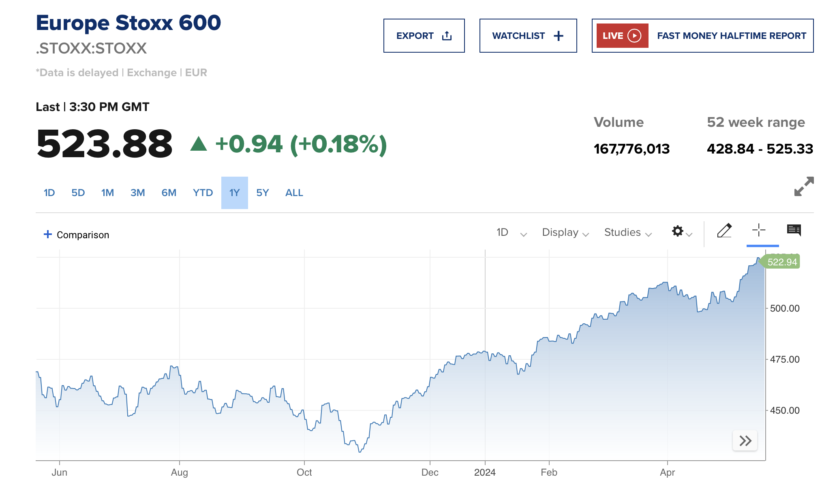The height and width of the screenshot is (504, 822).
Task: Add a Comparison symbol
Action: 76,235
